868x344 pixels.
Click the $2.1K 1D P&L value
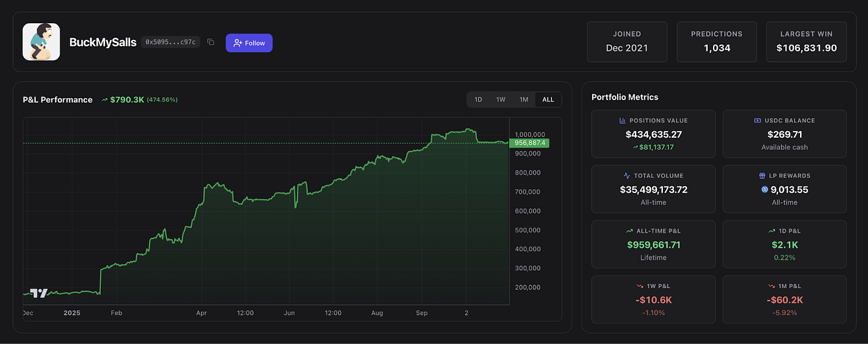pos(785,245)
